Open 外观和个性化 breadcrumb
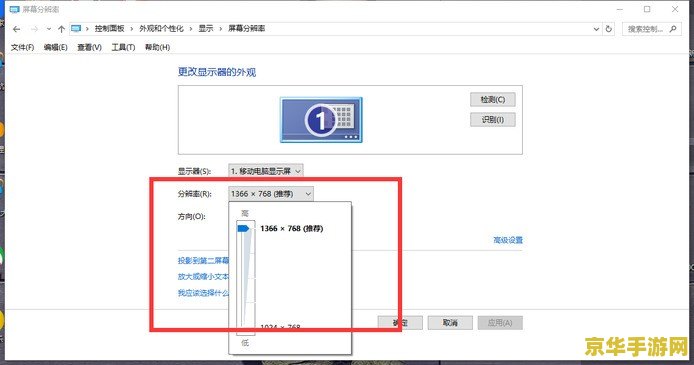The width and height of the screenshot is (694, 365). [x=161, y=29]
